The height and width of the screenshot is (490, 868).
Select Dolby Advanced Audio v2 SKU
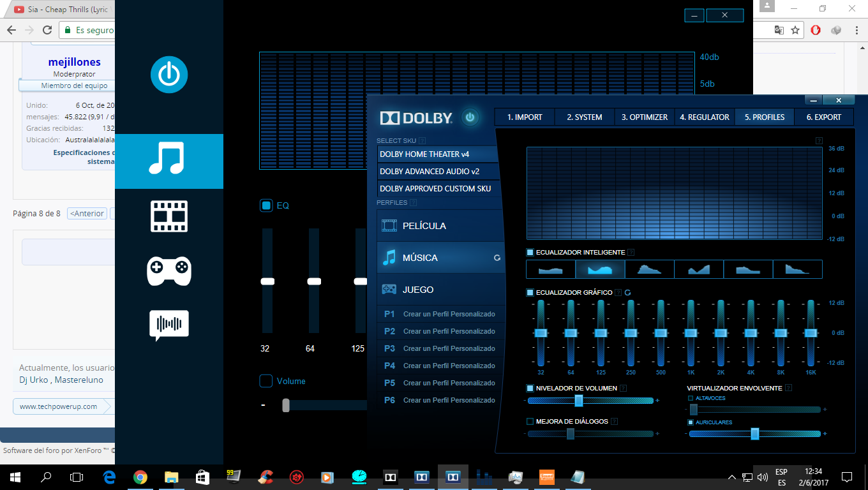438,172
